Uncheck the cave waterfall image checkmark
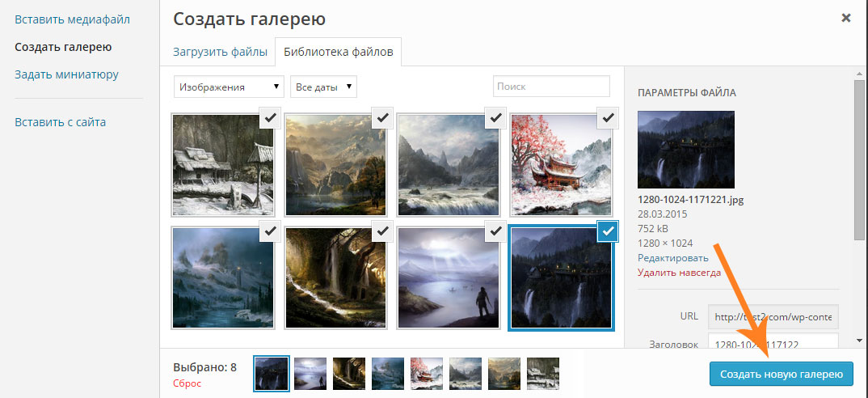Screen dimensions: 868x398 click(382, 231)
